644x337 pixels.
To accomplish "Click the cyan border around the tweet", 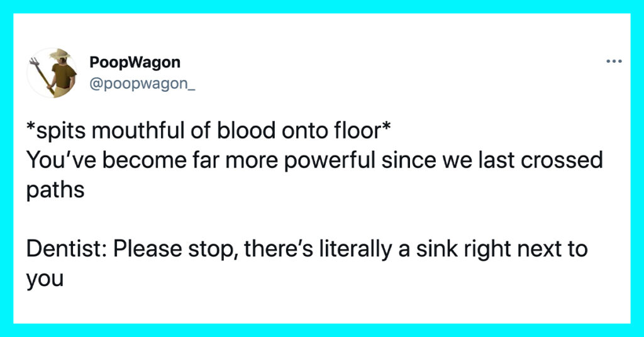I will [x=322, y=6].
